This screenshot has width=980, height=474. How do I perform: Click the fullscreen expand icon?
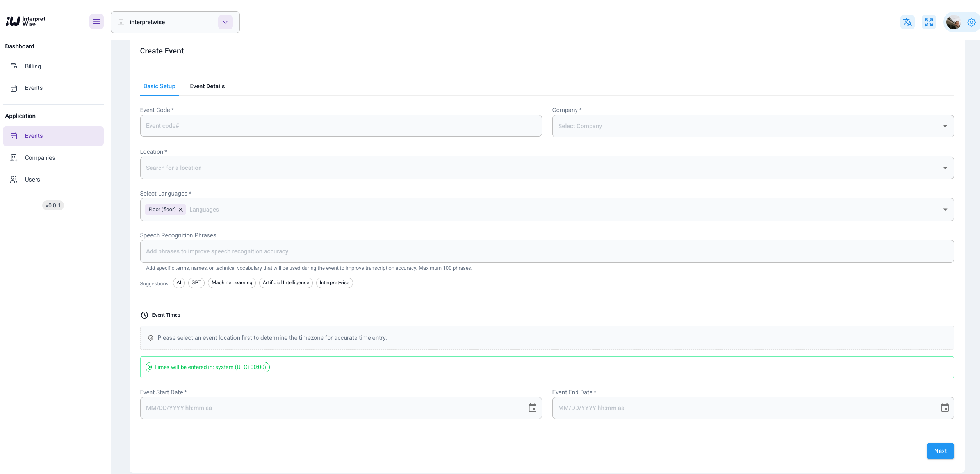[929, 22]
